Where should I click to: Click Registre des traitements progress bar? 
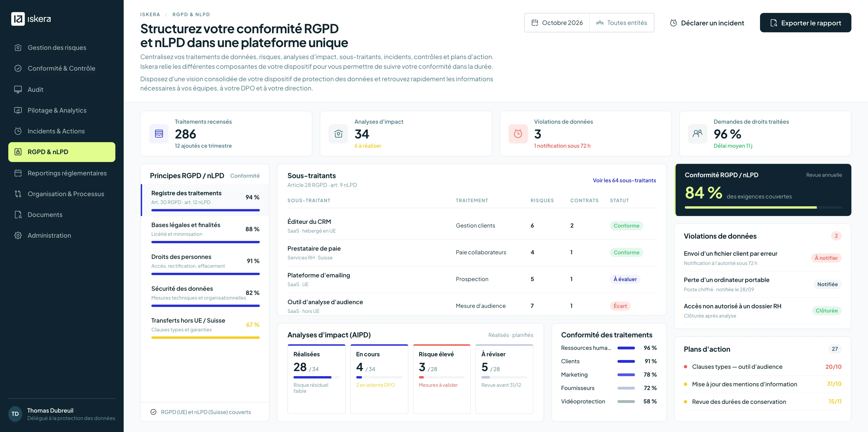(x=206, y=210)
